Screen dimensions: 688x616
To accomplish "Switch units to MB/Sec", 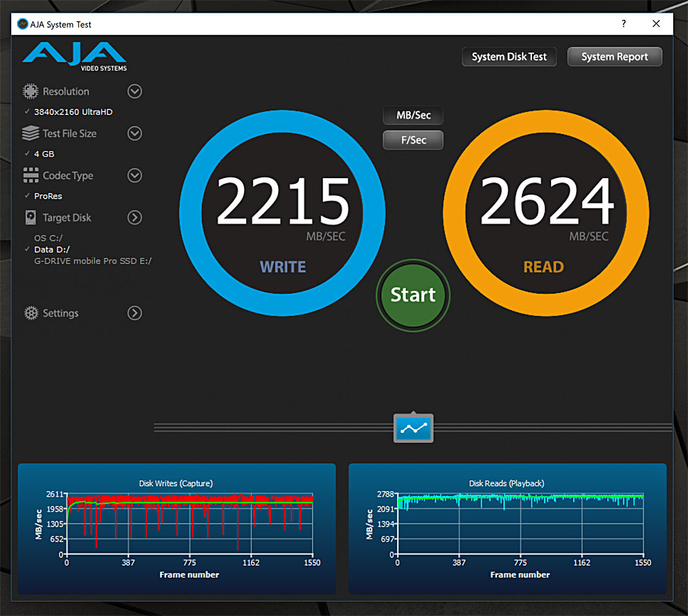I will pyautogui.click(x=414, y=116).
